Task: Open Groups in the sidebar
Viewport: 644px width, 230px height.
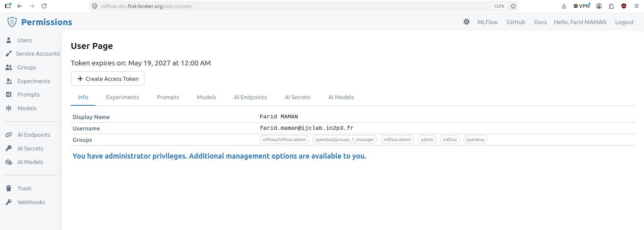Action: (x=27, y=67)
